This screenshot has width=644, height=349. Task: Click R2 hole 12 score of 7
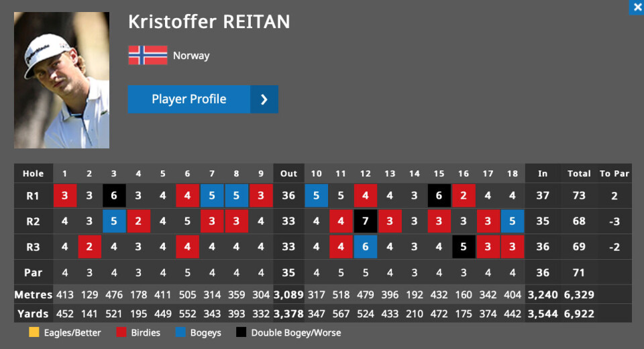pos(365,221)
